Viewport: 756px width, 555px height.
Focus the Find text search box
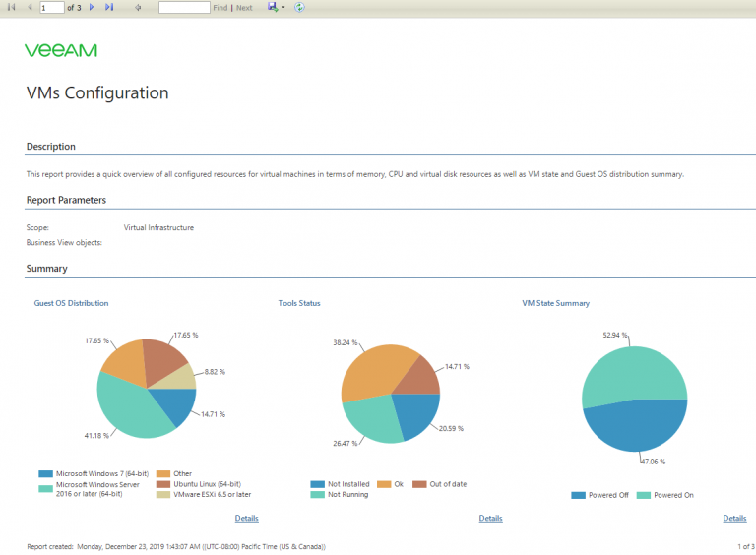(x=184, y=7)
